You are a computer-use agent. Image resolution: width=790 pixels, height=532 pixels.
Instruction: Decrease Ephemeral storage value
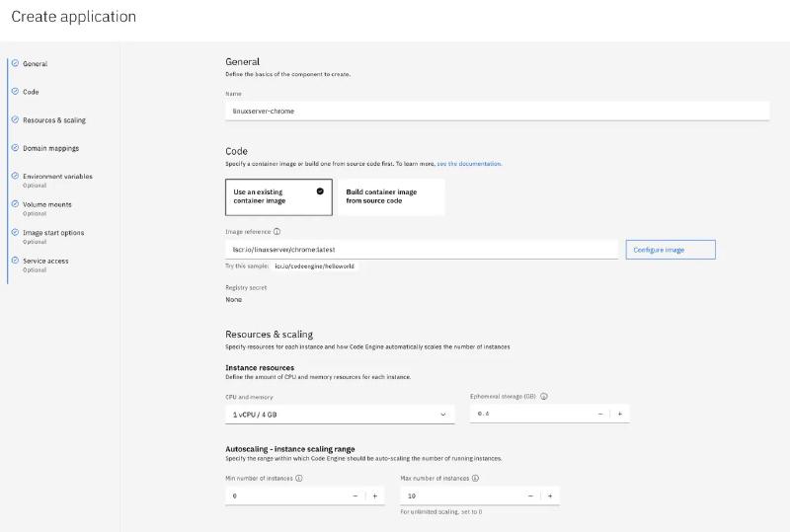(x=600, y=414)
